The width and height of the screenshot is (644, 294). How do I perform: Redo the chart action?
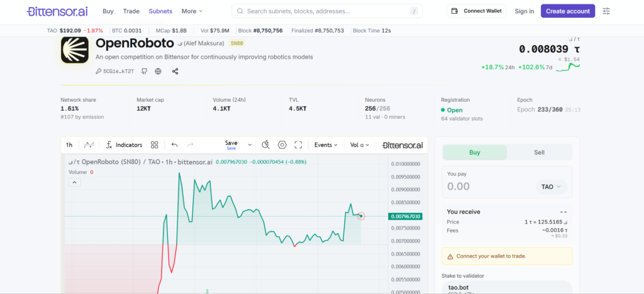tap(190, 144)
